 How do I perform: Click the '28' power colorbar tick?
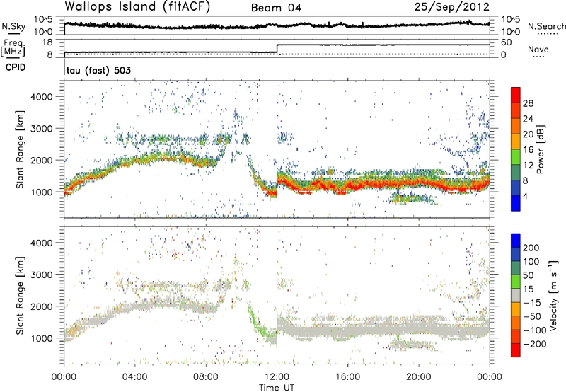coord(528,103)
